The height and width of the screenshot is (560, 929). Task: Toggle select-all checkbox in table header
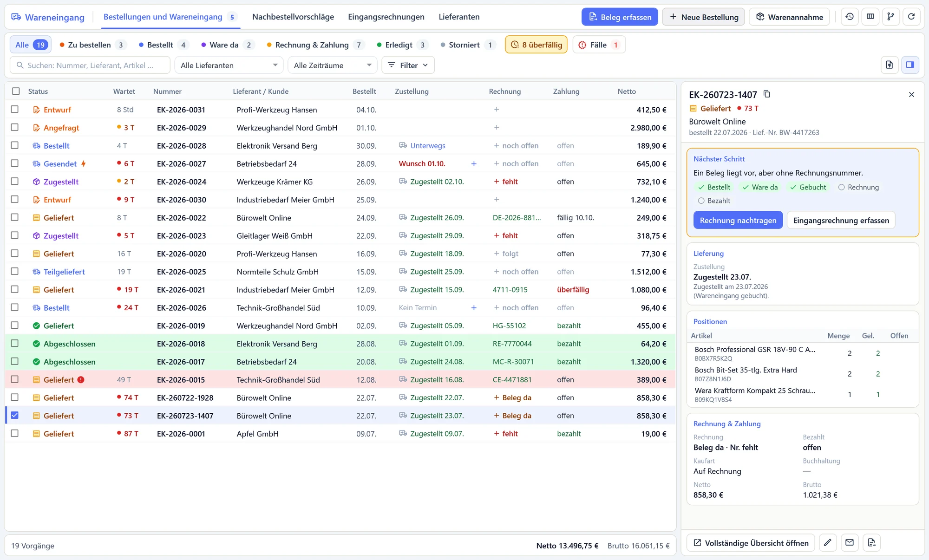pyautogui.click(x=16, y=91)
